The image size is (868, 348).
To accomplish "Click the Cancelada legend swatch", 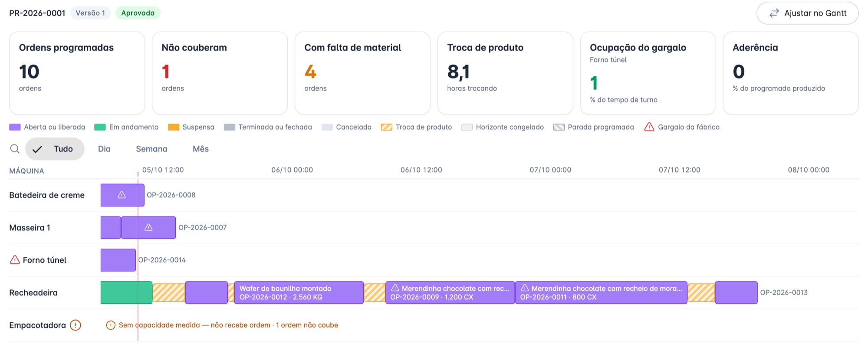I will click(327, 127).
